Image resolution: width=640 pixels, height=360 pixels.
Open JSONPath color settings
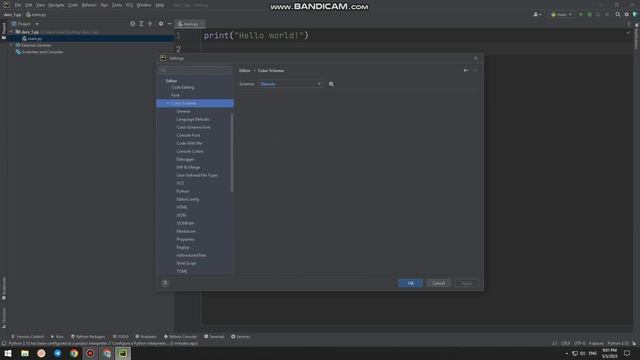point(185,223)
